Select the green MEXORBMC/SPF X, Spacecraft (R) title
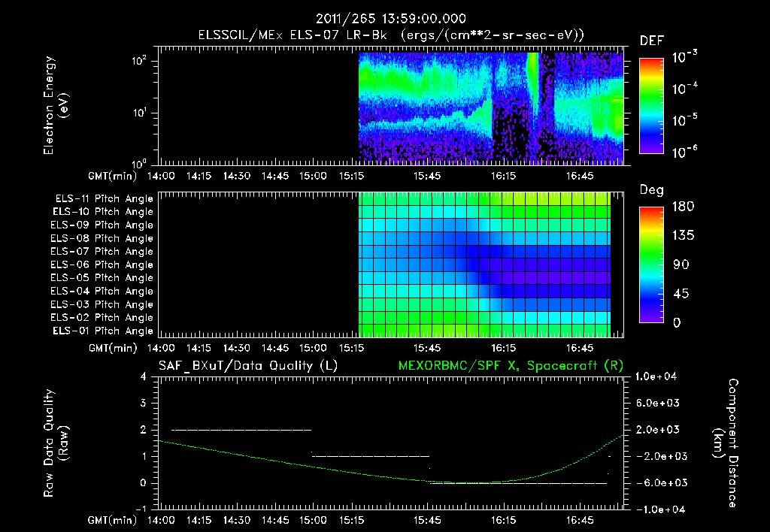 coord(511,366)
